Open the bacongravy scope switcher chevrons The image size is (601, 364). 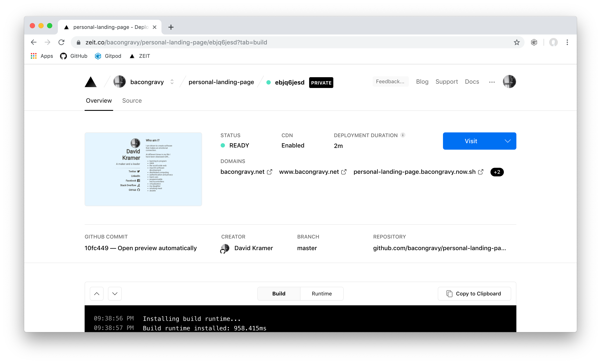coord(172,82)
